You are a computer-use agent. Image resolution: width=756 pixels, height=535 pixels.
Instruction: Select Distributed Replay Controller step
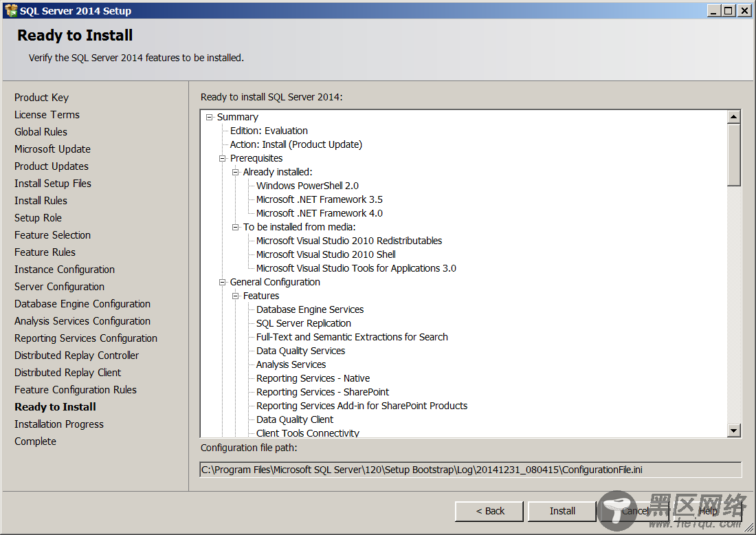77,356
